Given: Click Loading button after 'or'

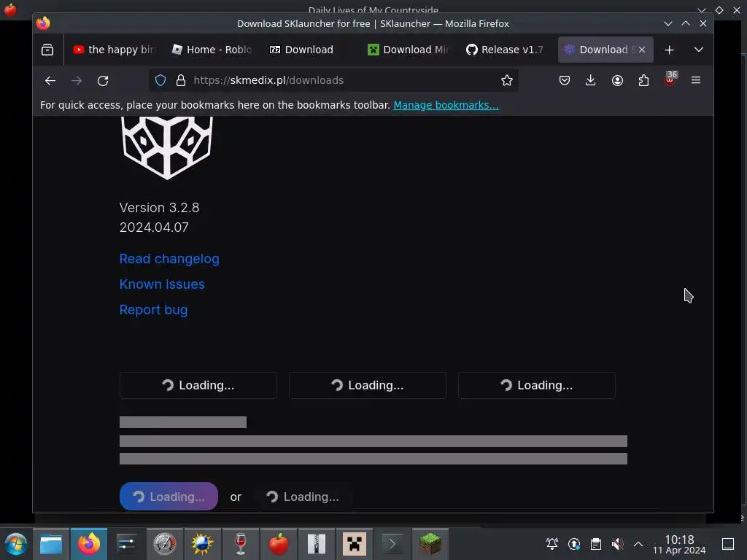Looking at the screenshot, I should [303, 497].
